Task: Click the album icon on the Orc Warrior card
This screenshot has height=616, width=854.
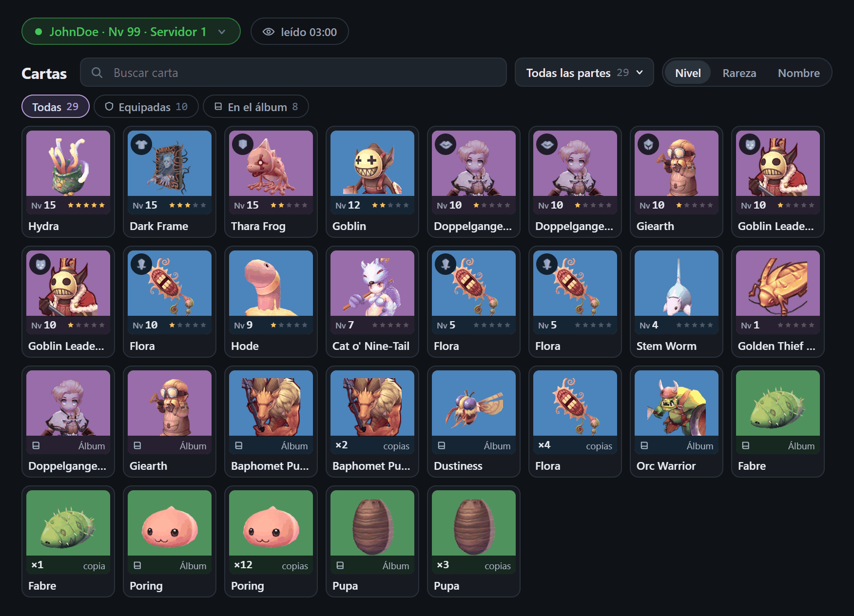Action: click(x=644, y=445)
